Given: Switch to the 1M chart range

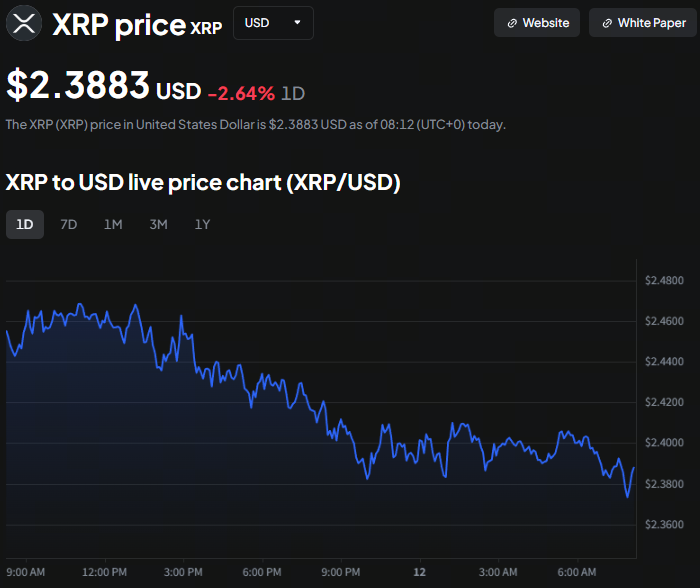Looking at the screenshot, I should click(x=113, y=224).
